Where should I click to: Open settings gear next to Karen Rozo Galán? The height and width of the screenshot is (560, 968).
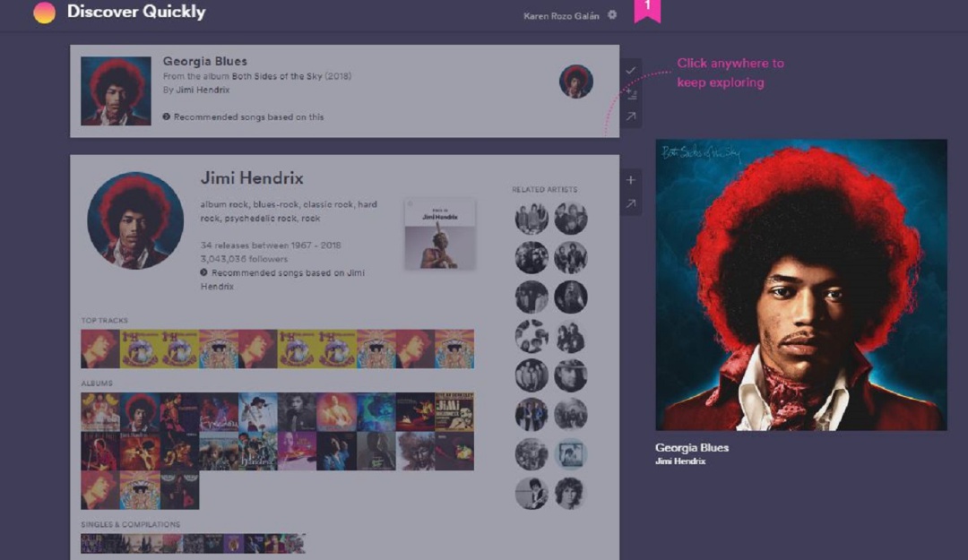pyautogui.click(x=612, y=15)
